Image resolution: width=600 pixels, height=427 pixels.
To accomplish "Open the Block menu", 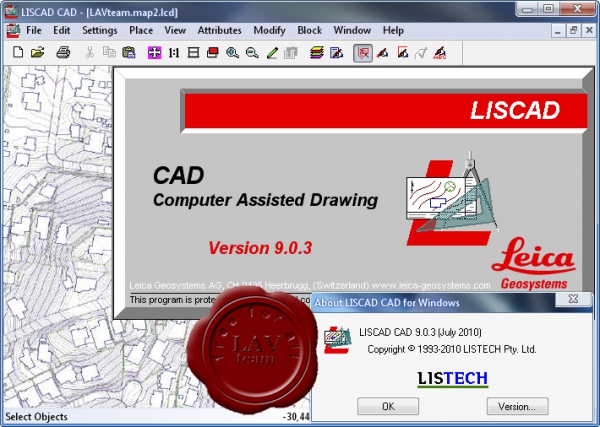I will (310, 30).
